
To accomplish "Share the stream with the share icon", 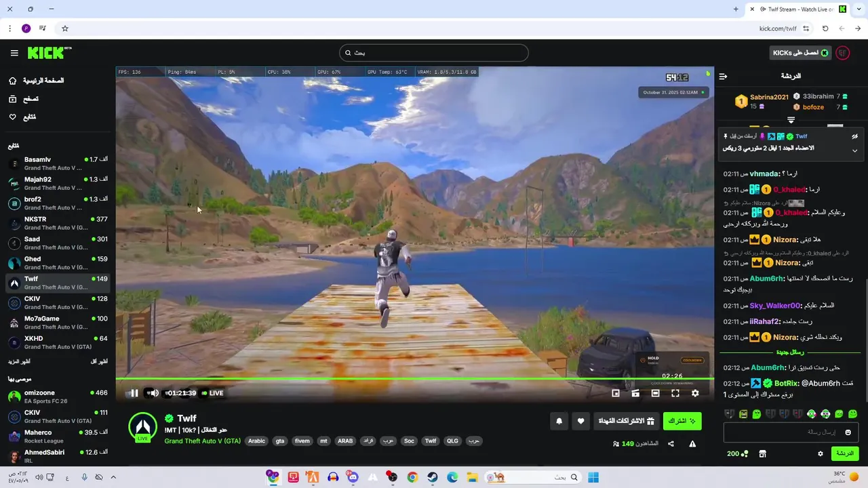I will 671,444.
